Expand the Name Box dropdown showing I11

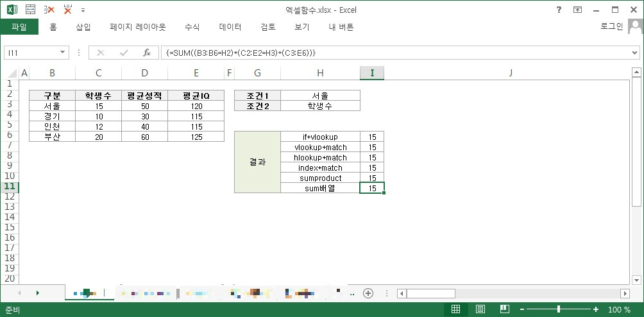coord(62,53)
